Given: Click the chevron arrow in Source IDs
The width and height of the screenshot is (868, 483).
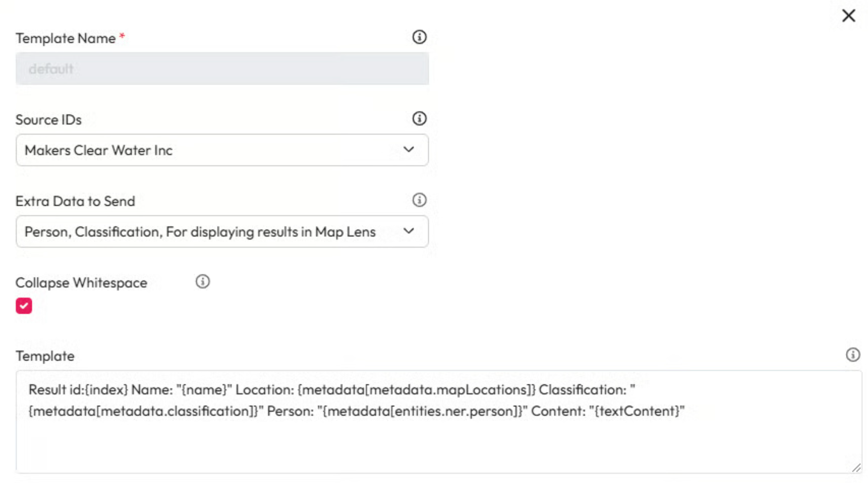Looking at the screenshot, I should (408, 149).
